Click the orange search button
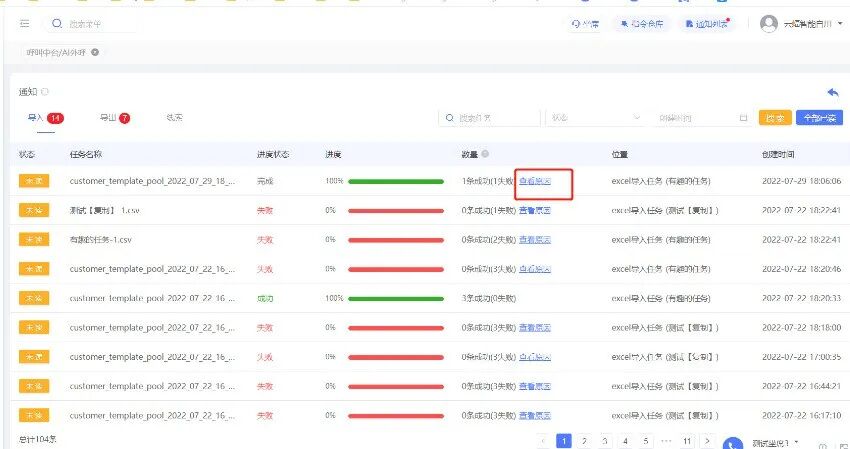850x449 pixels. coord(775,118)
